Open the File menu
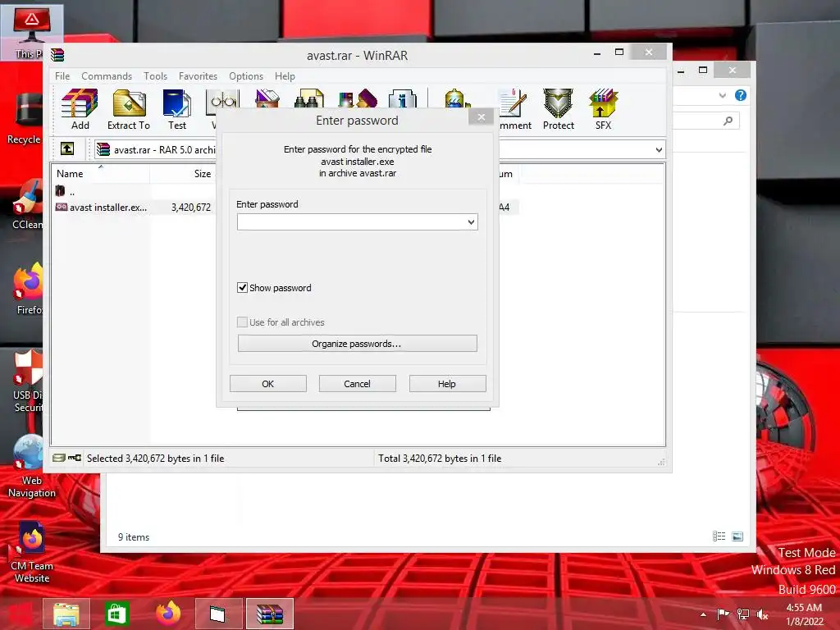 tap(62, 76)
